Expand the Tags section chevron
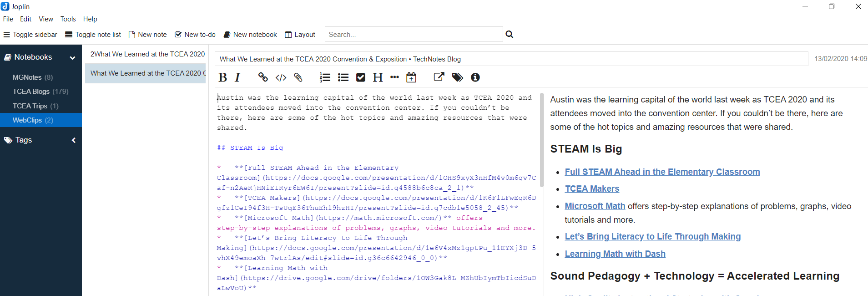Image resolution: width=868 pixels, height=296 pixels. pos(73,140)
